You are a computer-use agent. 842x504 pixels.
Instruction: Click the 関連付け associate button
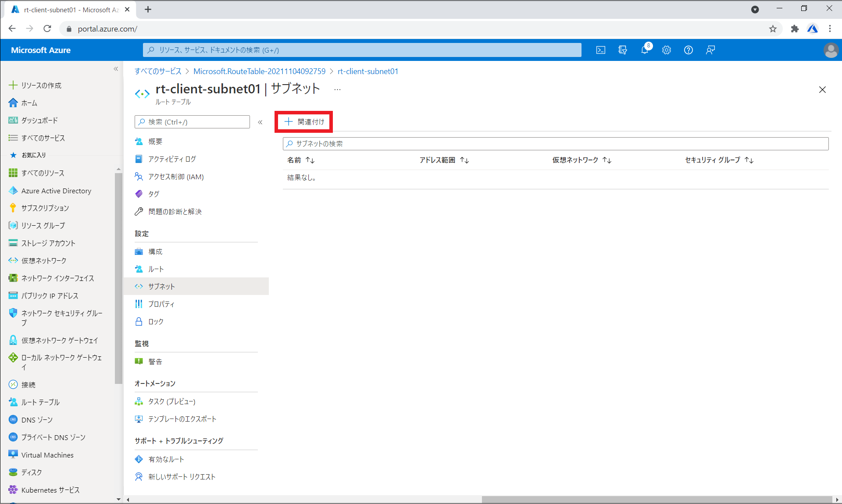click(x=304, y=122)
